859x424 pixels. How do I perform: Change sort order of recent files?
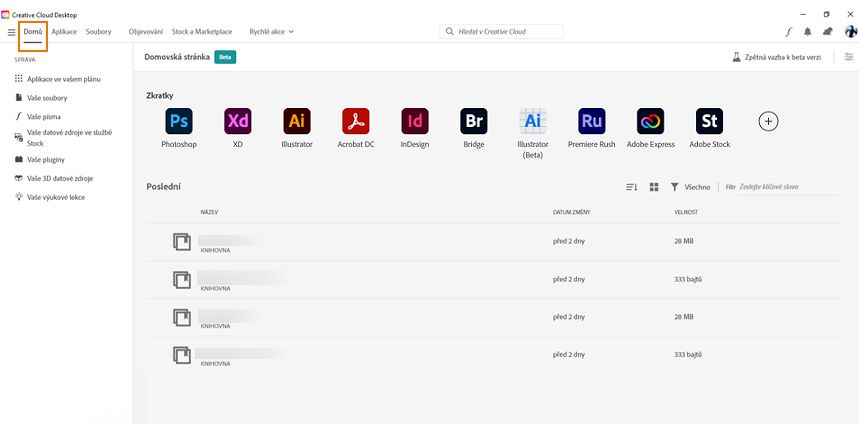632,187
